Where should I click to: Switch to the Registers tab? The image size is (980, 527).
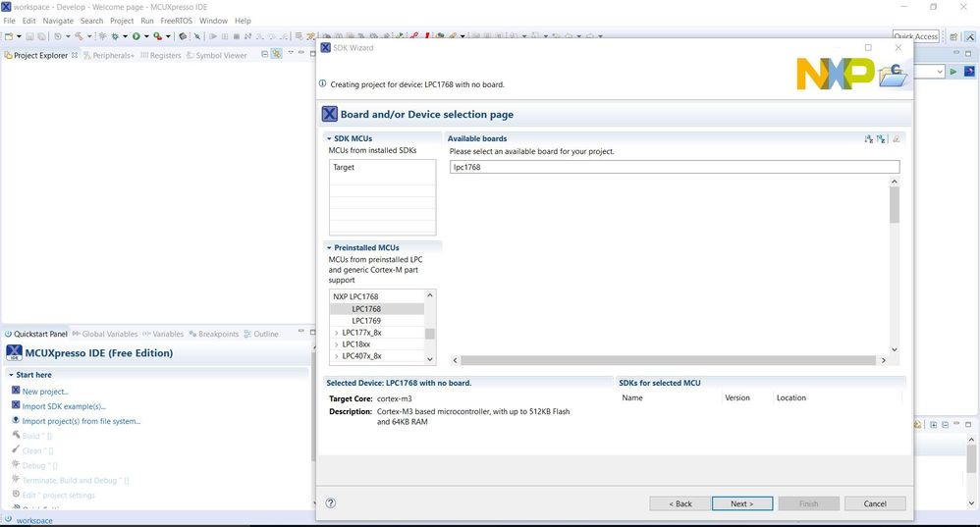click(x=161, y=56)
